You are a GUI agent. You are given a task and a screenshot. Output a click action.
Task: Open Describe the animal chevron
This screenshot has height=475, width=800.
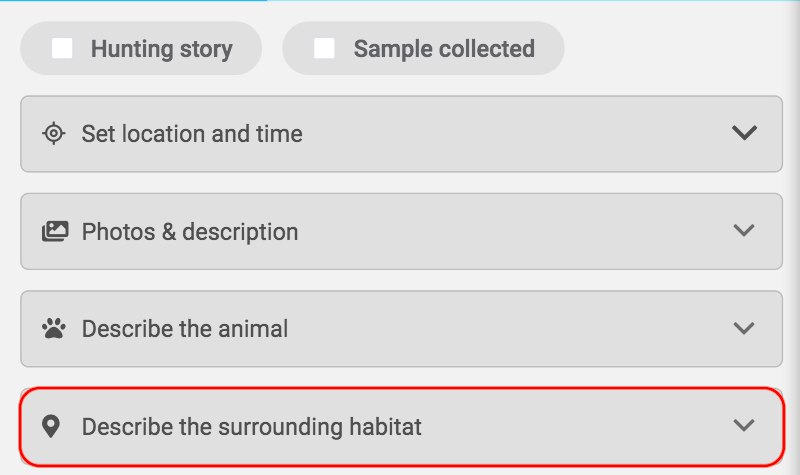point(744,328)
